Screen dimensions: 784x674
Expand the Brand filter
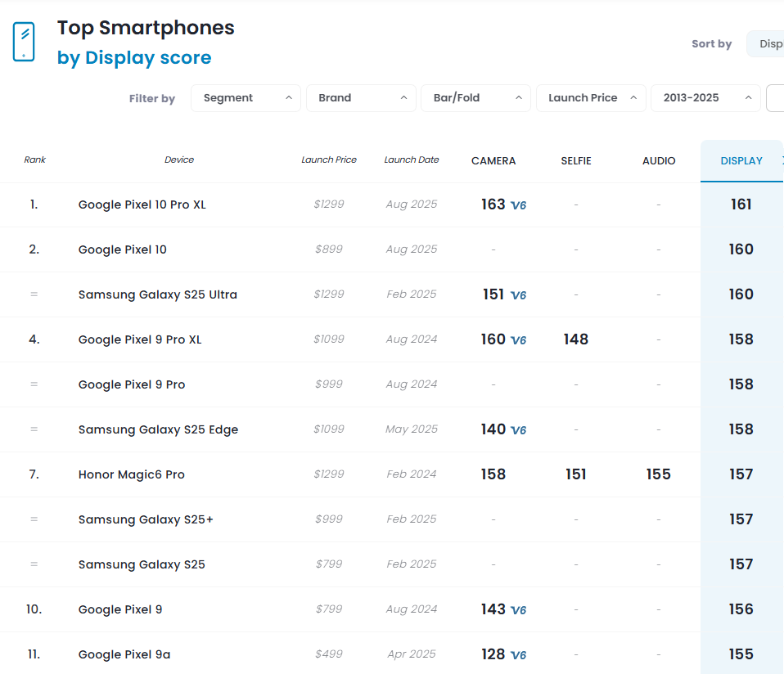(x=361, y=97)
